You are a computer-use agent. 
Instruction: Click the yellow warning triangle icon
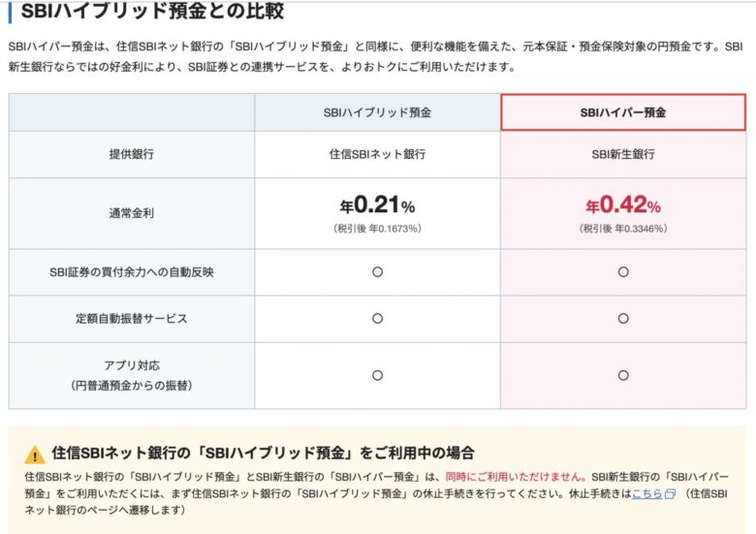click(35, 454)
